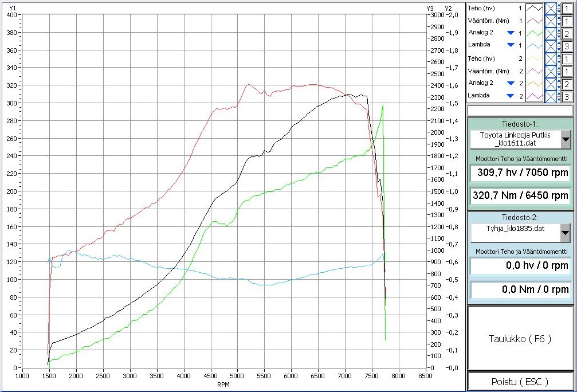Toggle visibility box for Teho (hv) 1
This screenshot has width=577, height=392.
550,9
